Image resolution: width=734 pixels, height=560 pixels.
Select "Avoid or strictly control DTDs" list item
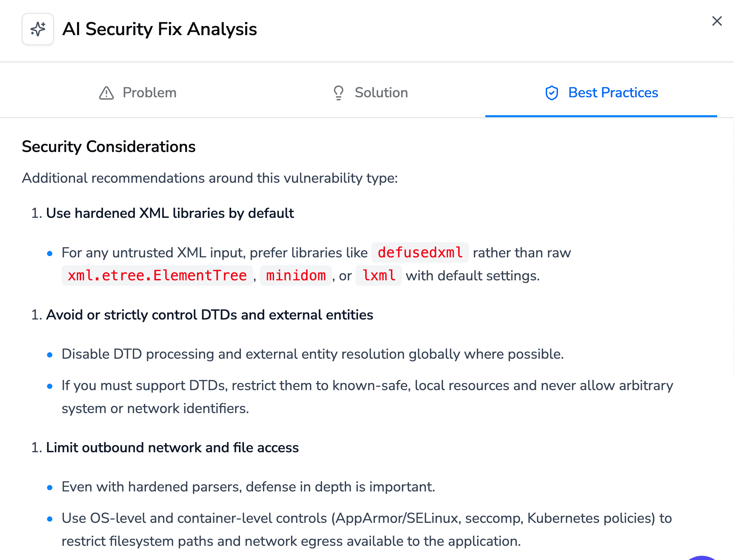click(x=210, y=315)
